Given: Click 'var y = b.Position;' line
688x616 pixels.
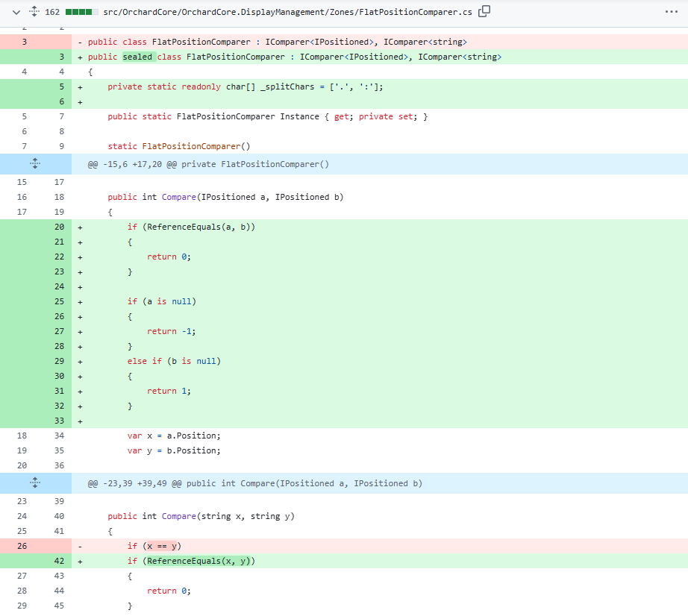Looking at the screenshot, I should tap(174, 450).
